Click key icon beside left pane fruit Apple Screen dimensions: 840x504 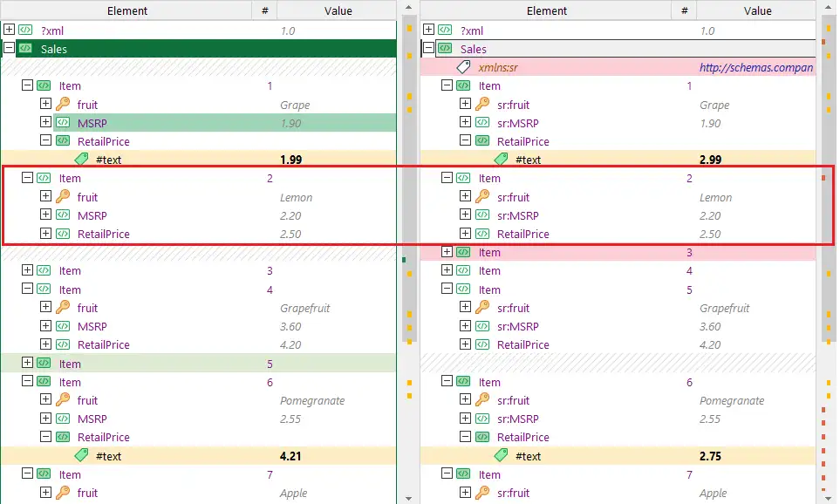click(x=63, y=492)
